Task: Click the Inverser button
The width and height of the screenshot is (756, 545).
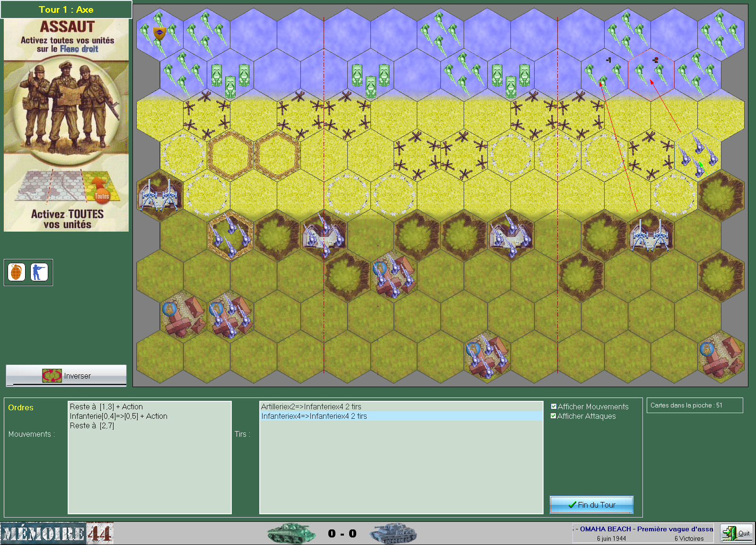Action: point(66,376)
